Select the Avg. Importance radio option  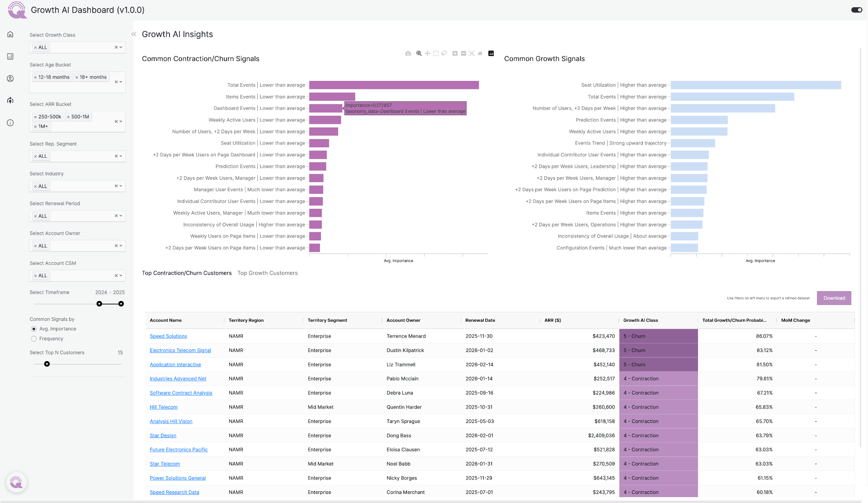click(x=34, y=329)
